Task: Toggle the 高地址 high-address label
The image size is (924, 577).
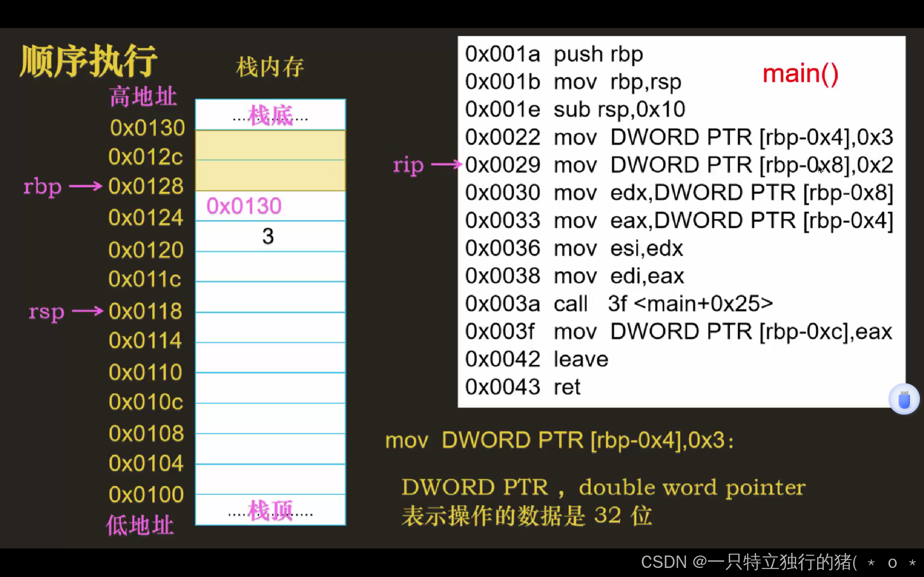Action: point(142,96)
